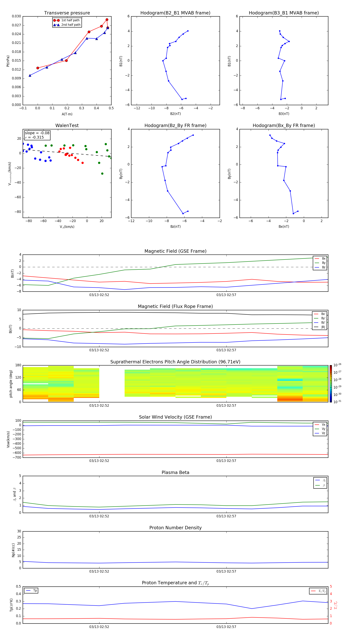Click the 'Solar Wind Velocity (GSE Frame)' title

pos(175,417)
